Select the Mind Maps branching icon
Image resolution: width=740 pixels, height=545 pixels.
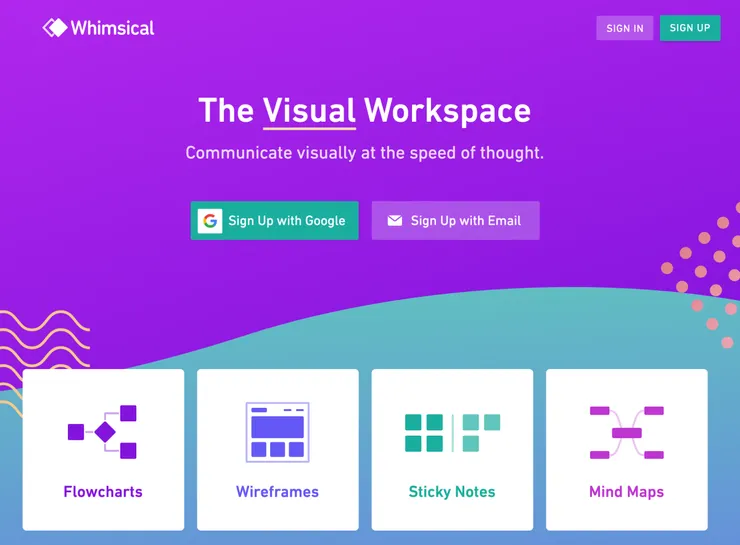[627, 432]
